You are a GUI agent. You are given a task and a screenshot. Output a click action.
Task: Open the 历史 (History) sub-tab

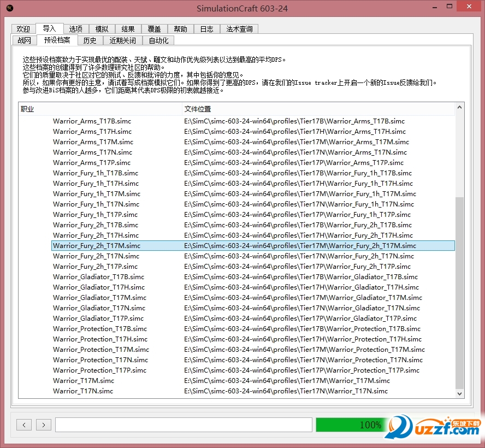[x=90, y=40]
